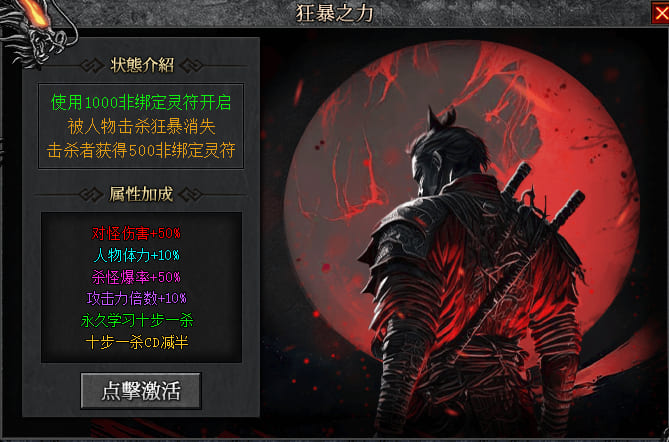Click the 点擊激活 activate button
This screenshot has height=442, width=669.
[140, 390]
